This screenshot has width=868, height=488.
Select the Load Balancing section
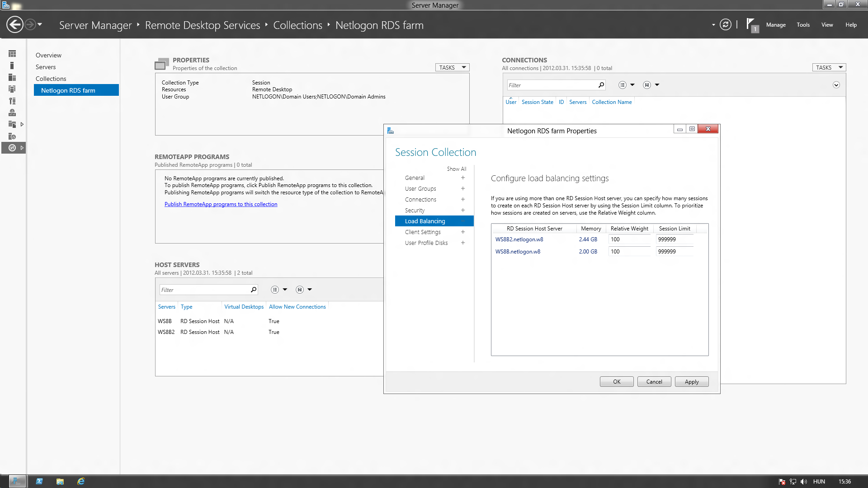coord(434,221)
